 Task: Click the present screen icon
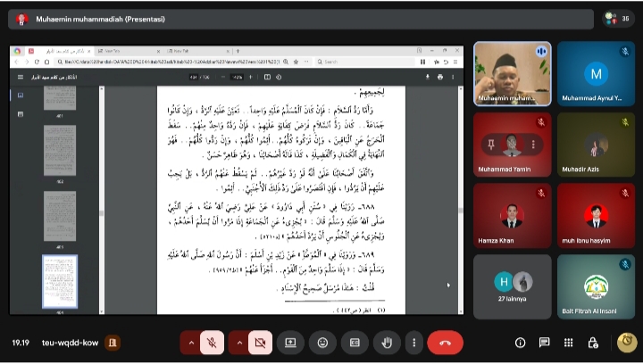point(291,343)
